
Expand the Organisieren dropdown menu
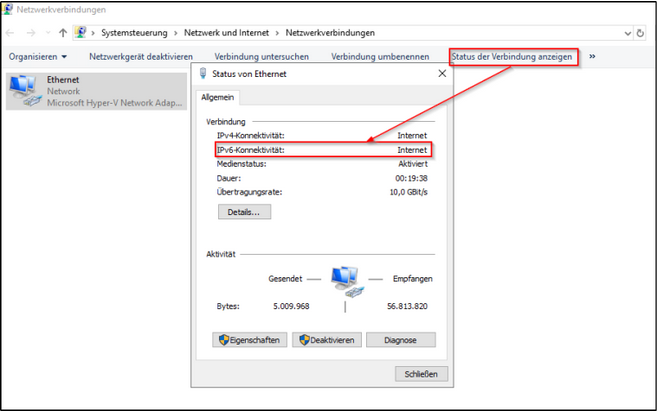[x=38, y=57]
